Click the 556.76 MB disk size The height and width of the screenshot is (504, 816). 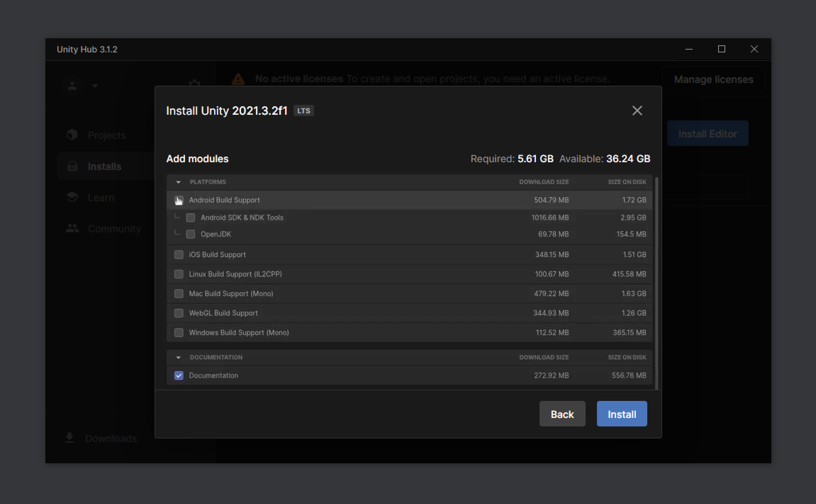point(629,375)
